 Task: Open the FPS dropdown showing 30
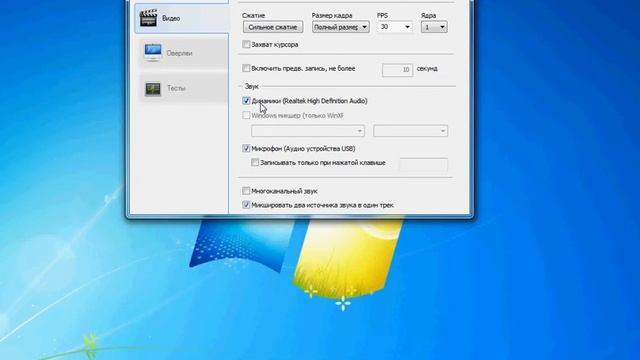395,27
